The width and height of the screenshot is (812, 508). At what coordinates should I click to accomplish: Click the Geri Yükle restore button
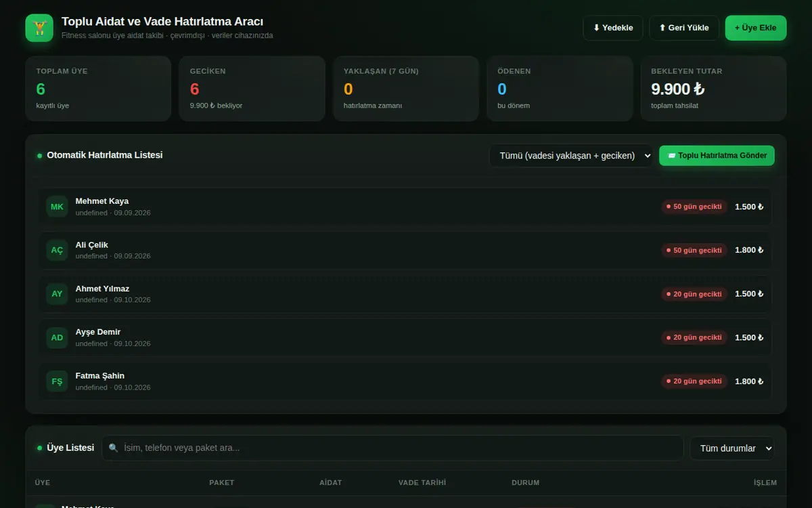click(684, 28)
